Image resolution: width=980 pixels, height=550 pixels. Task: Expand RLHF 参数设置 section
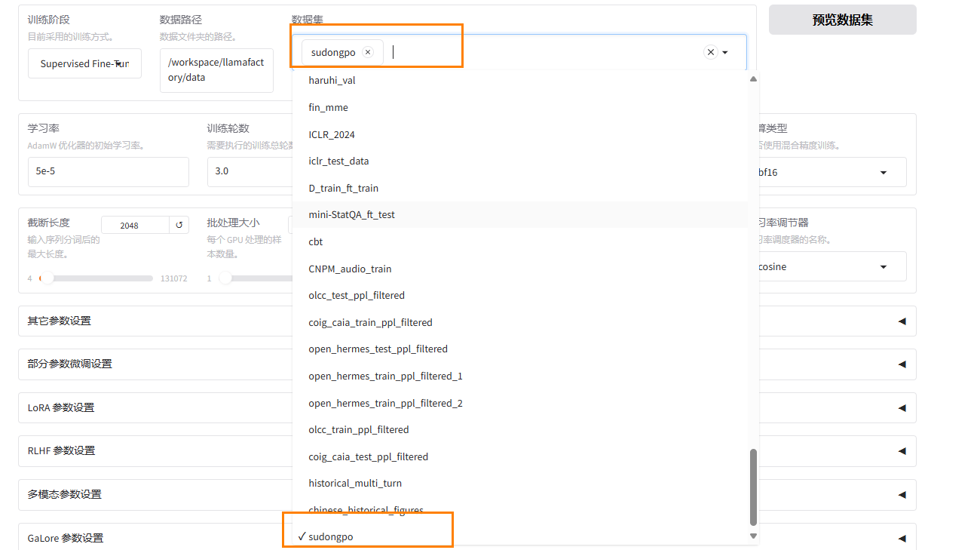pos(151,450)
